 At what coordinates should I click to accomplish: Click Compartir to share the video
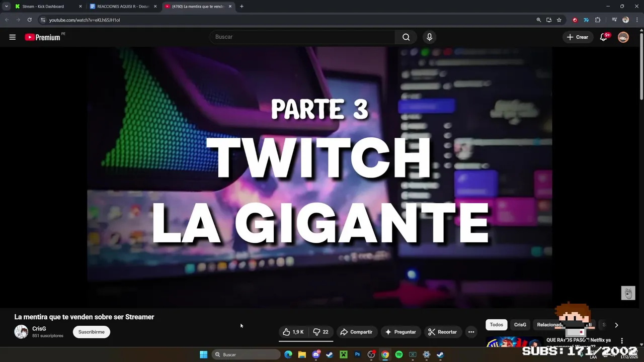(x=356, y=332)
